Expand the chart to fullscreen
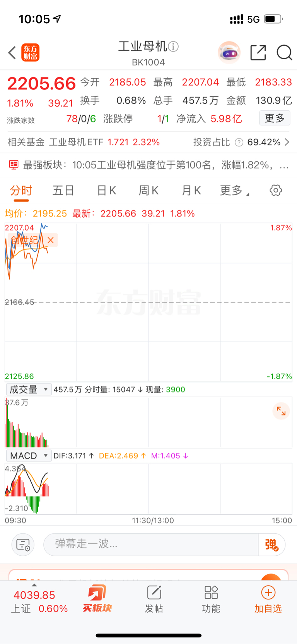Image resolution: width=297 pixels, height=644 pixels. pos(281,411)
